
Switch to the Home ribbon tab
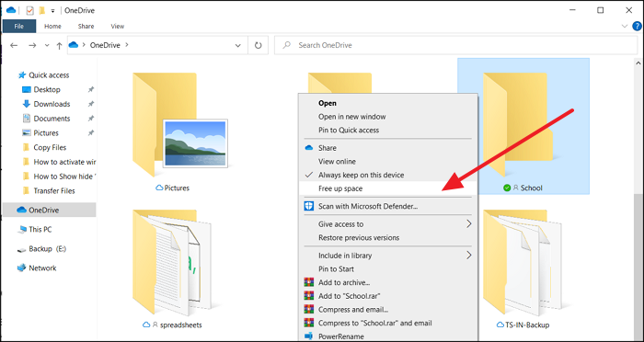tap(52, 27)
